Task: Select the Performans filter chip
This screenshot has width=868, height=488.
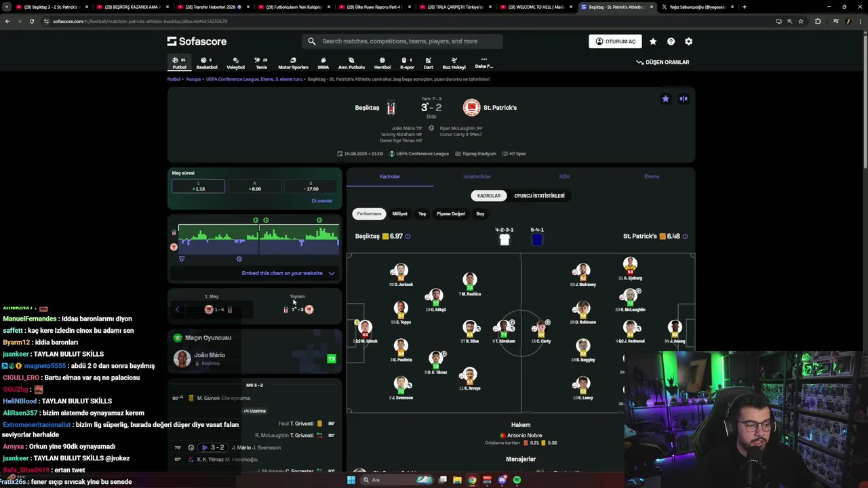Action: tap(369, 213)
